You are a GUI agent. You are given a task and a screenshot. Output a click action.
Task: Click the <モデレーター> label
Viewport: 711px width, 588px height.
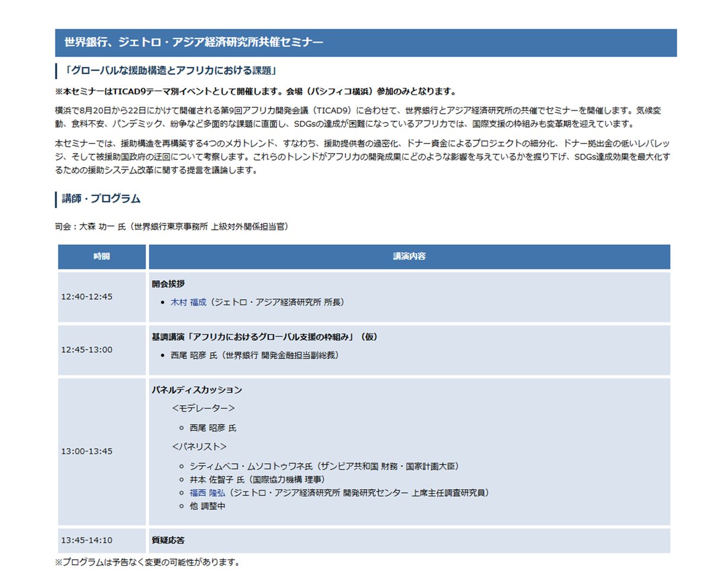(203, 408)
